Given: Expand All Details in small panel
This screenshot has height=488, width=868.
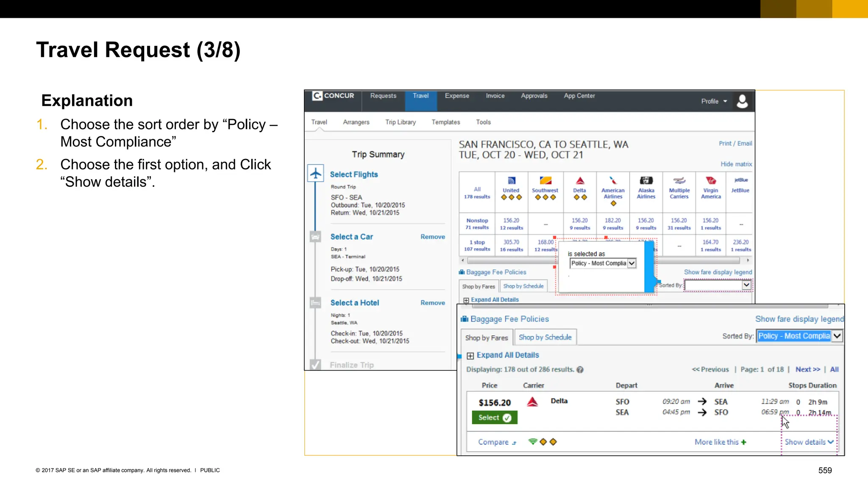Looking at the screenshot, I should coord(491,299).
